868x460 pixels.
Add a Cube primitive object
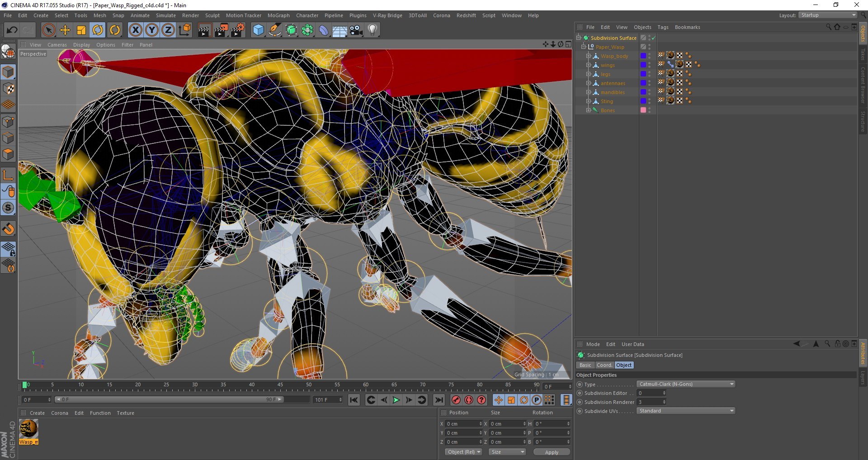pyautogui.click(x=258, y=30)
